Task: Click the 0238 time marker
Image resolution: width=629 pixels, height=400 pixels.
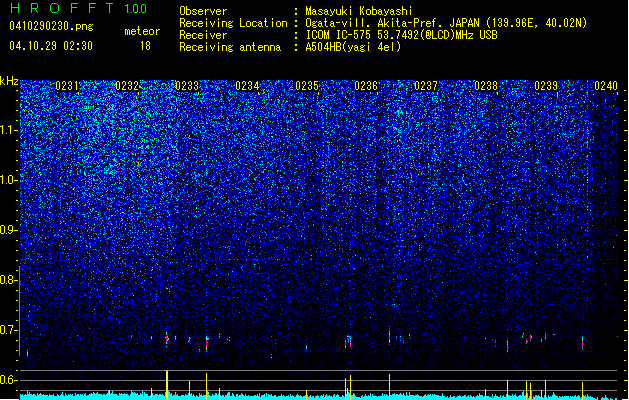Action: 486,86
